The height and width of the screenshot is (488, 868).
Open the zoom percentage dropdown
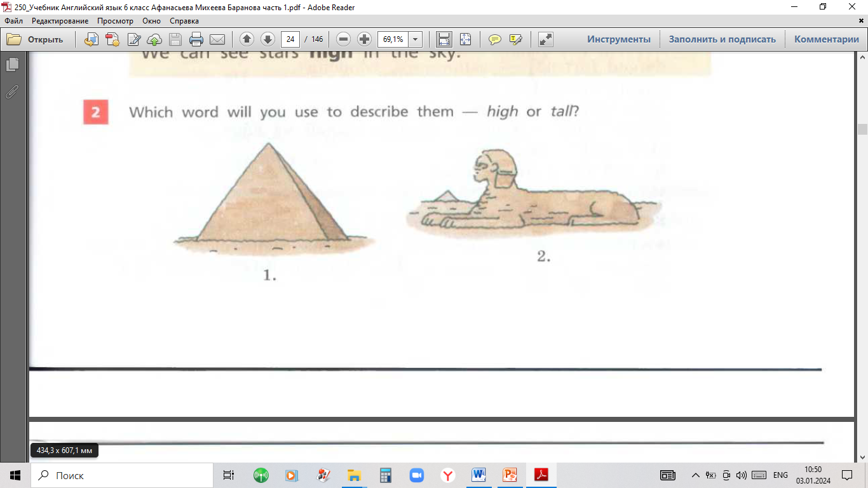click(x=415, y=39)
